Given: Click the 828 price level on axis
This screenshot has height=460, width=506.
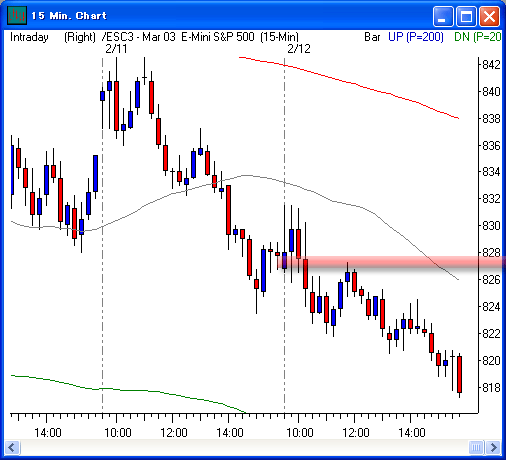Looking at the screenshot, I should (x=491, y=253).
